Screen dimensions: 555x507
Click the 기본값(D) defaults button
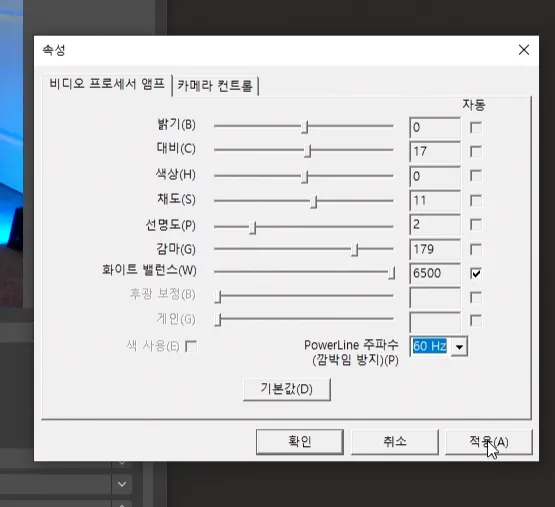click(x=287, y=389)
